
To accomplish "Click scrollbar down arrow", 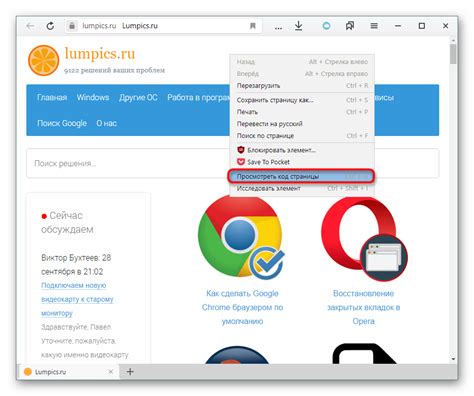I will tap(453, 359).
